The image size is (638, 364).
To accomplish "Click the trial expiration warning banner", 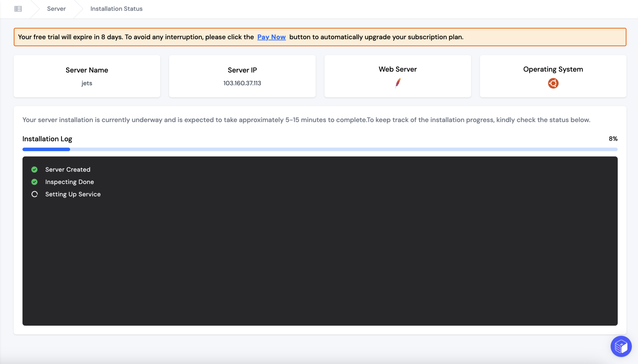I will (x=320, y=37).
